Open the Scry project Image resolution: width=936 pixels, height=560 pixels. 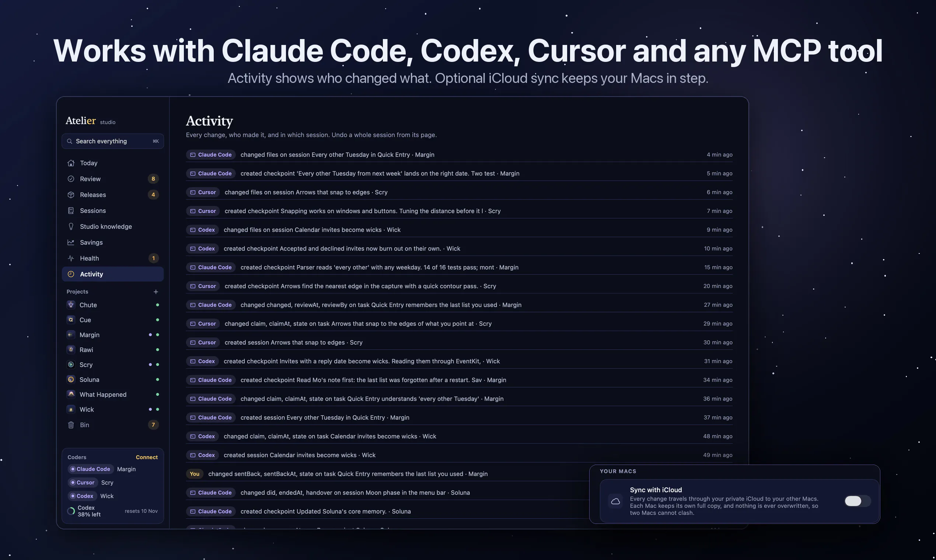coord(112,364)
